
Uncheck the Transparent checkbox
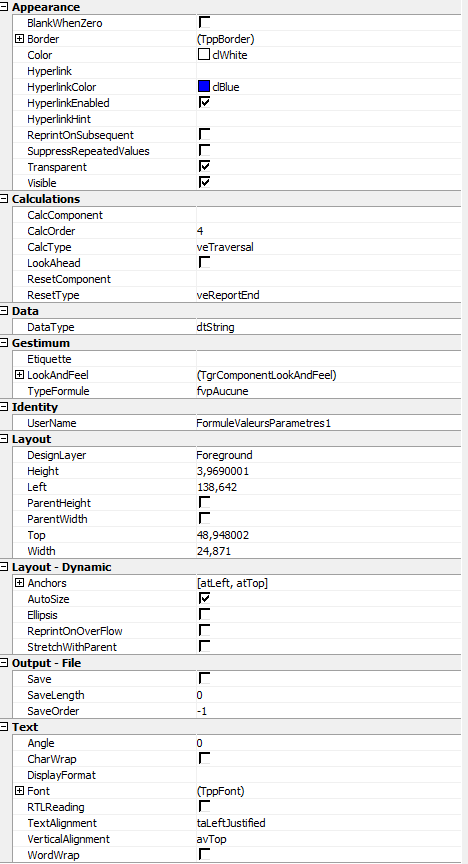(x=205, y=166)
